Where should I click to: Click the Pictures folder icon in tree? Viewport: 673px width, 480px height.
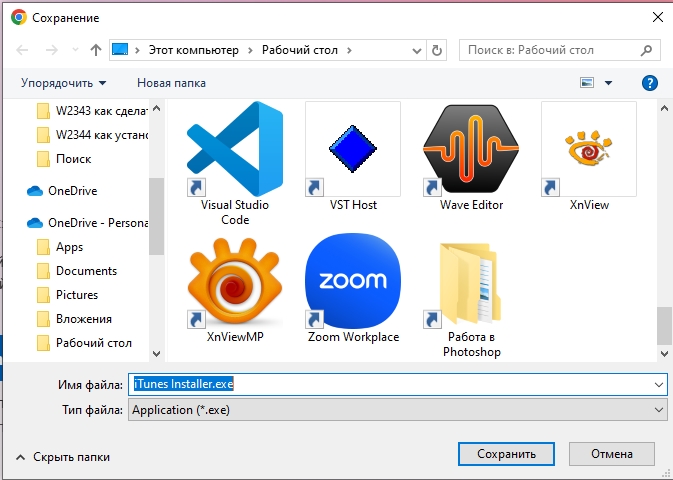tap(43, 295)
